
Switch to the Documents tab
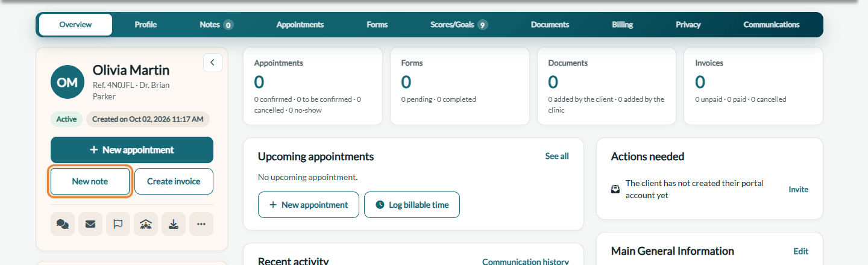(x=550, y=25)
